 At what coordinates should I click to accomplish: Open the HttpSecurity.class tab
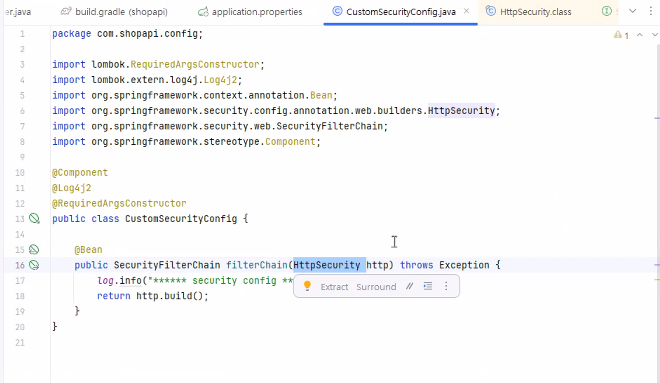click(x=529, y=12)
